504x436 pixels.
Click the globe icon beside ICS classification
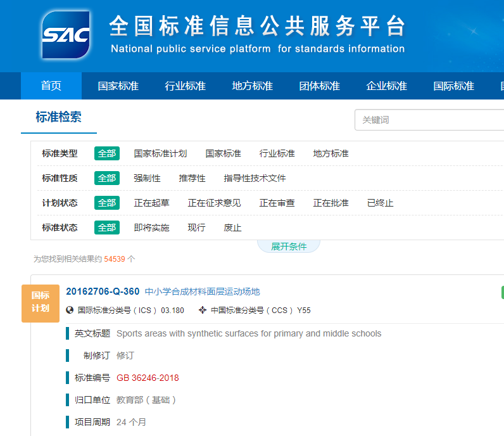click(70, 310)
